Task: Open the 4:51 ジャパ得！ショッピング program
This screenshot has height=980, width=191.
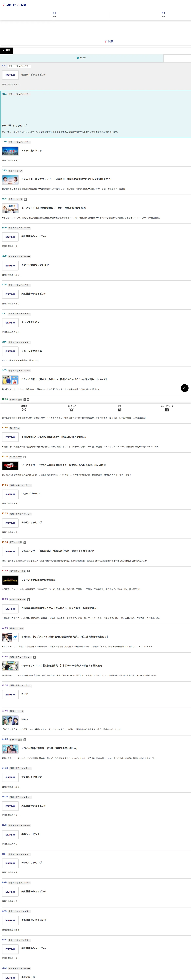Action: click(95, 114)
